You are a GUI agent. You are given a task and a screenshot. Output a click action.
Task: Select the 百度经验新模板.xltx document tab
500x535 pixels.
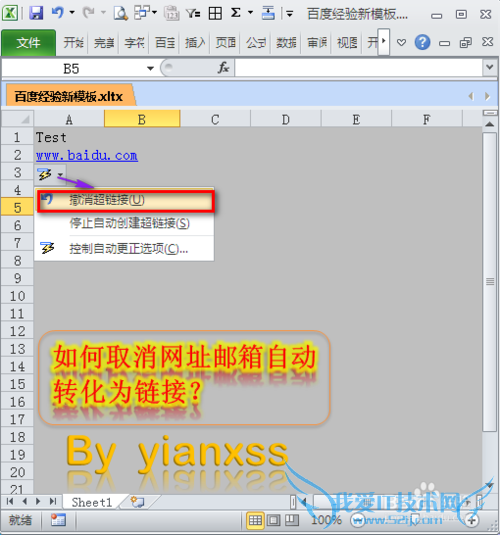tap(69, 97)
